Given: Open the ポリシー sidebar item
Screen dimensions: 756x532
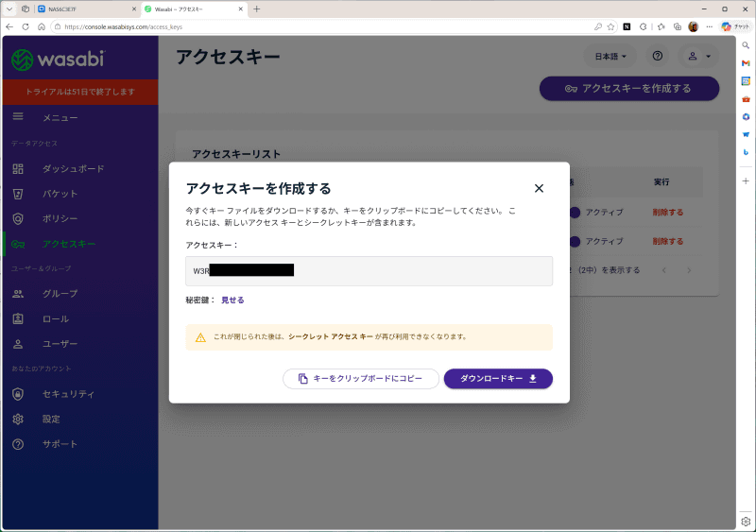Looking at the screenshot, I should (60, 218).
